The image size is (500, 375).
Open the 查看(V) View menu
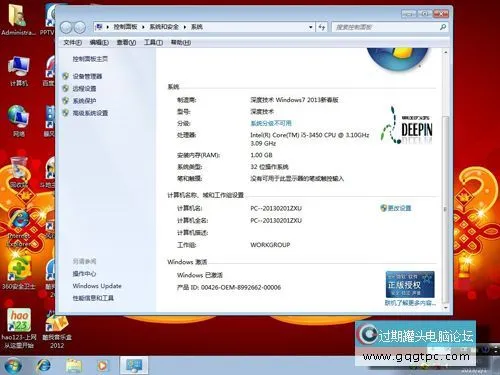(x=126, y=42)
